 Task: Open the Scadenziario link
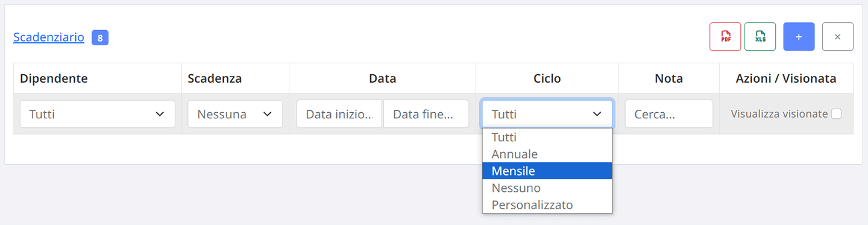pos(49,37)
